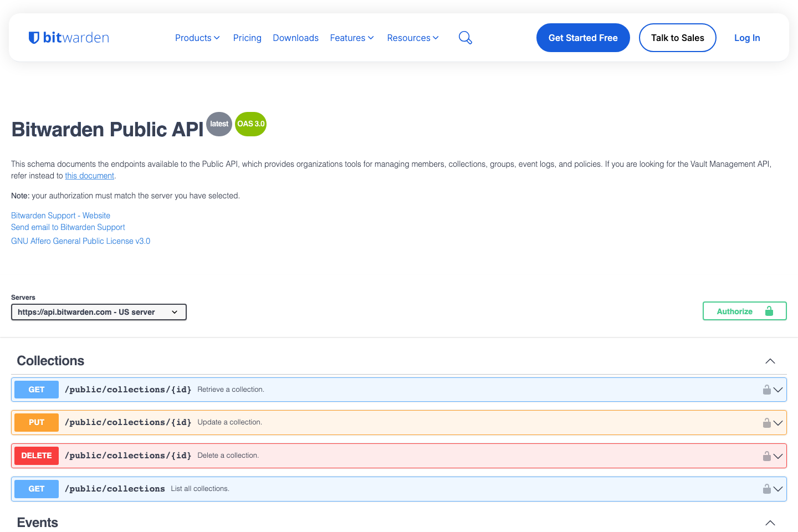
Task: Click the Authorize button
Action: click(744, 311)
